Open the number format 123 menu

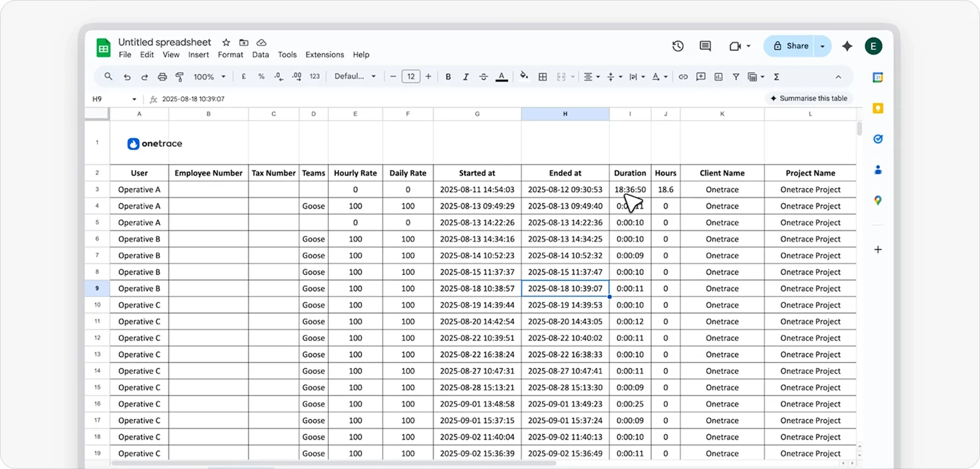[x=315, y=77]
